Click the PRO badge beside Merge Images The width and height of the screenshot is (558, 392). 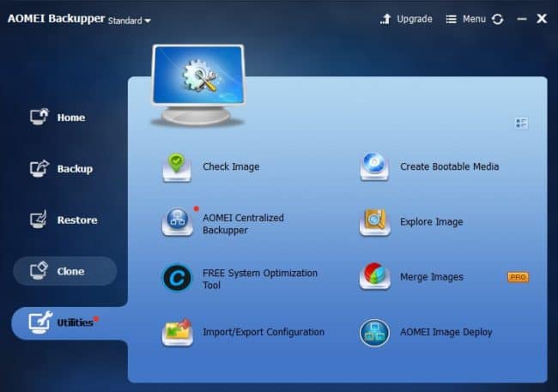(x=519, y=277)
